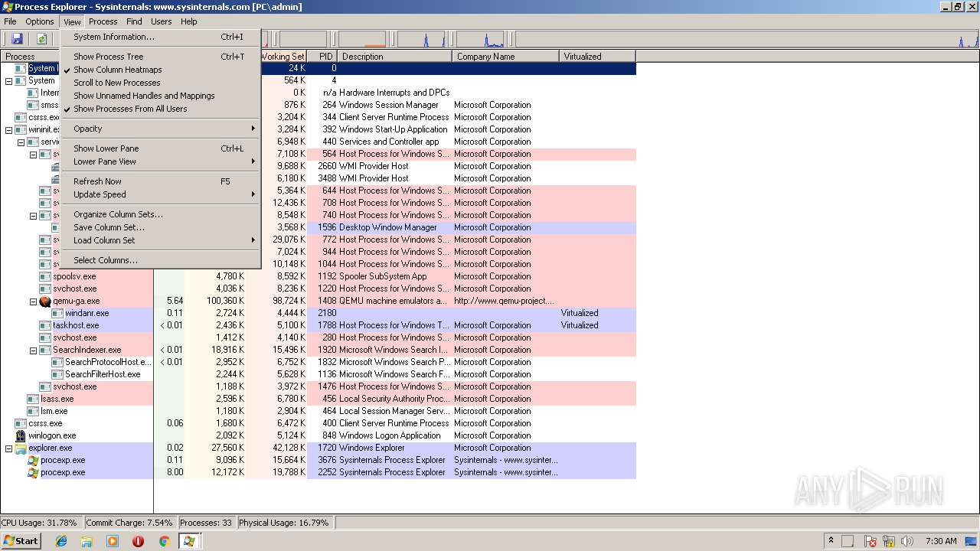This screenshot has width=980, height=551.
Task: Select the lsm.exe process row
Action: pyautogui.click(x=318, y=411)
